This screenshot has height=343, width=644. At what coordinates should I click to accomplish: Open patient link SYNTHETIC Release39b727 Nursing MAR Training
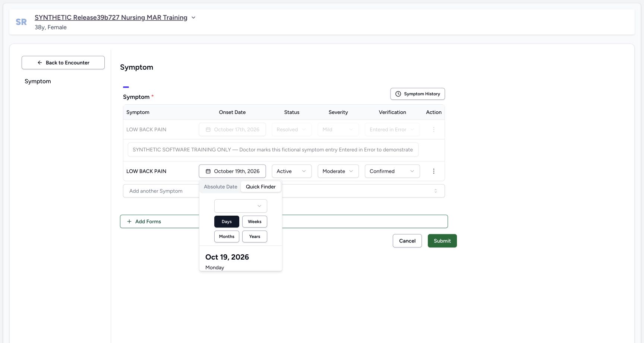(x=111, y=18)
